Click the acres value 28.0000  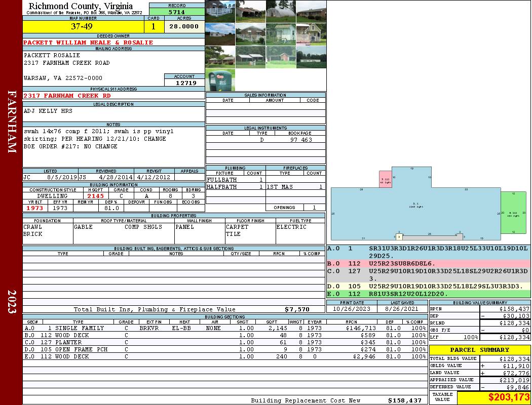184,27
